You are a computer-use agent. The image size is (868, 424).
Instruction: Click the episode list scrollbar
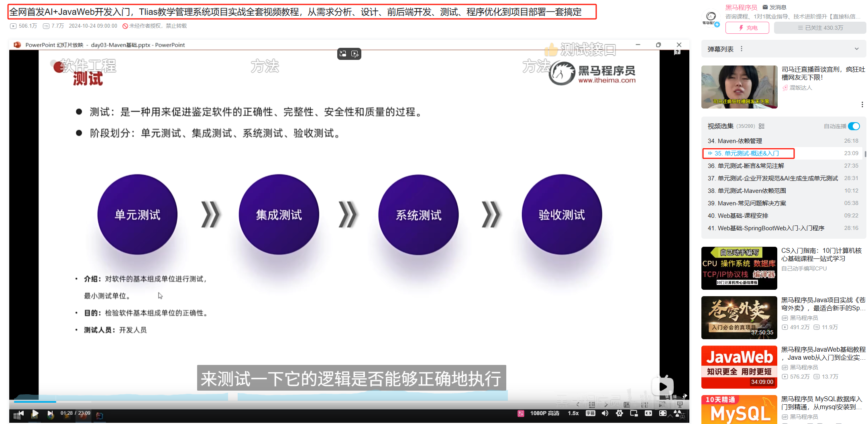click(865, 154)
